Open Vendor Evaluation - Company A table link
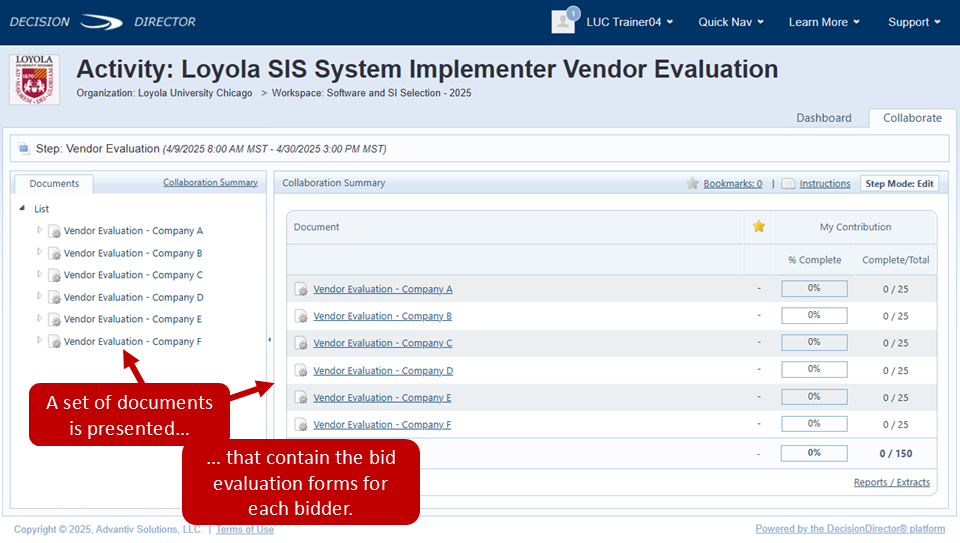The height and width of the screenshot is (543, 960). pyautogui.click(x=383, y=289)
